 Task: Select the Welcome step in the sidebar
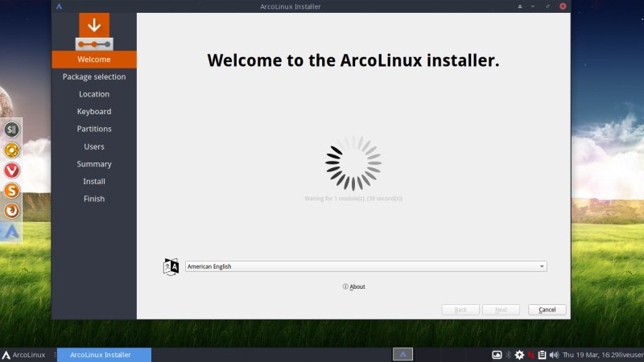click(94, 60)
